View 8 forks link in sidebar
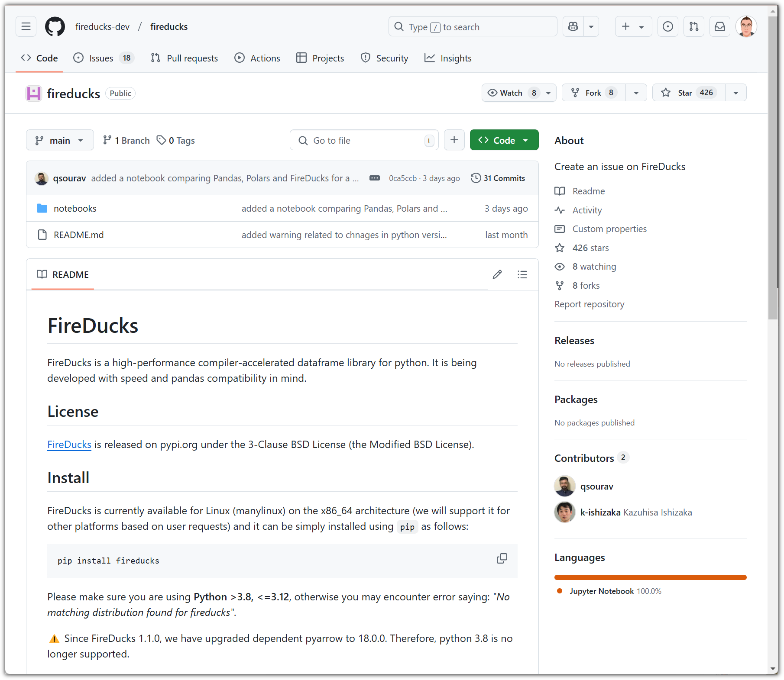Screen dimensions: 784x680 (577, 286)
